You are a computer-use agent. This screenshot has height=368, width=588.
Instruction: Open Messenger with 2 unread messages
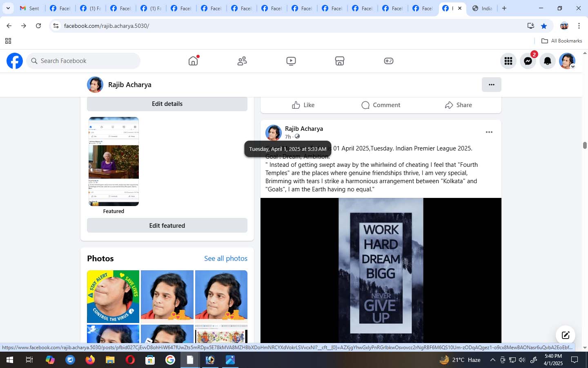coord(528,61)
